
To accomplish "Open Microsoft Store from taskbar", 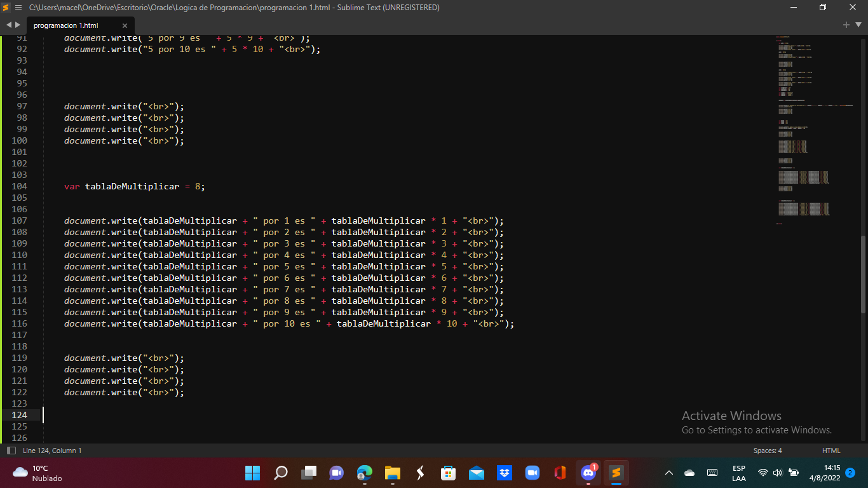I will pos(449,473).
